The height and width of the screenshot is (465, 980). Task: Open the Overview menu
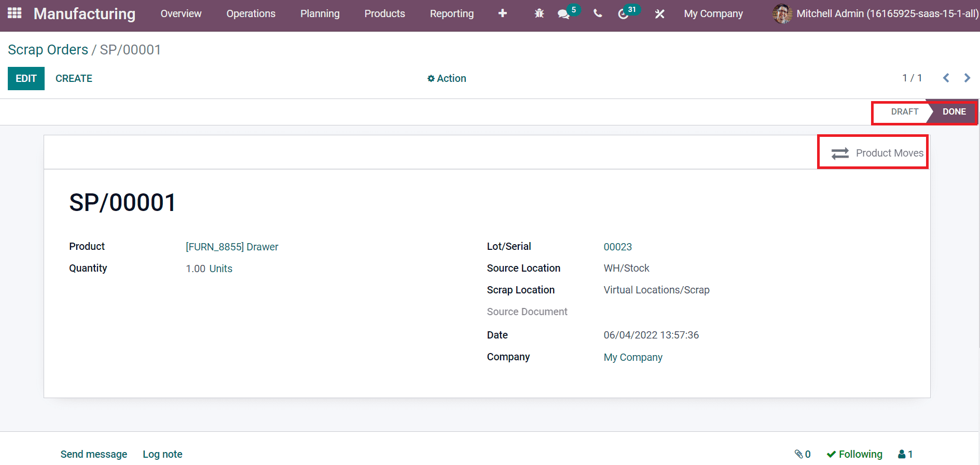point(181,13)
